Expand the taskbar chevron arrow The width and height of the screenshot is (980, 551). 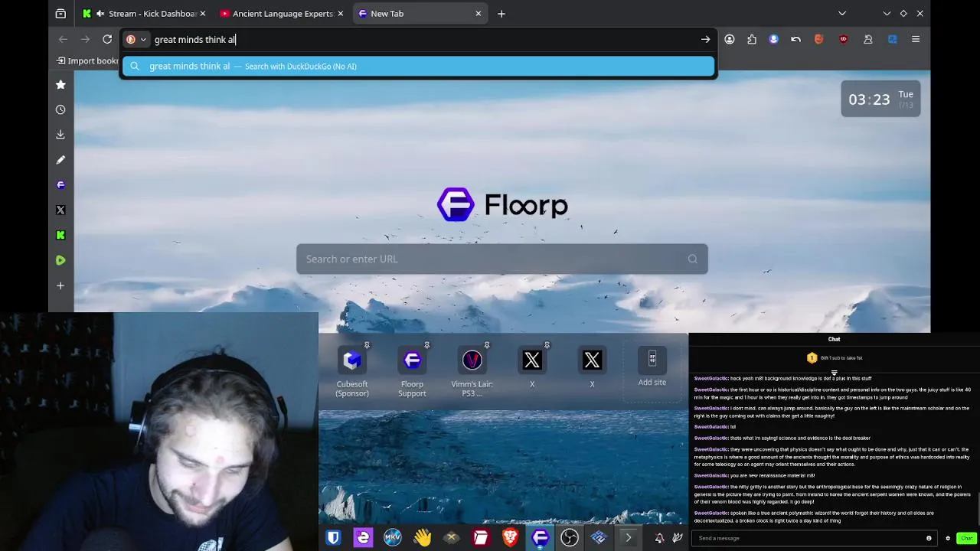628,538
